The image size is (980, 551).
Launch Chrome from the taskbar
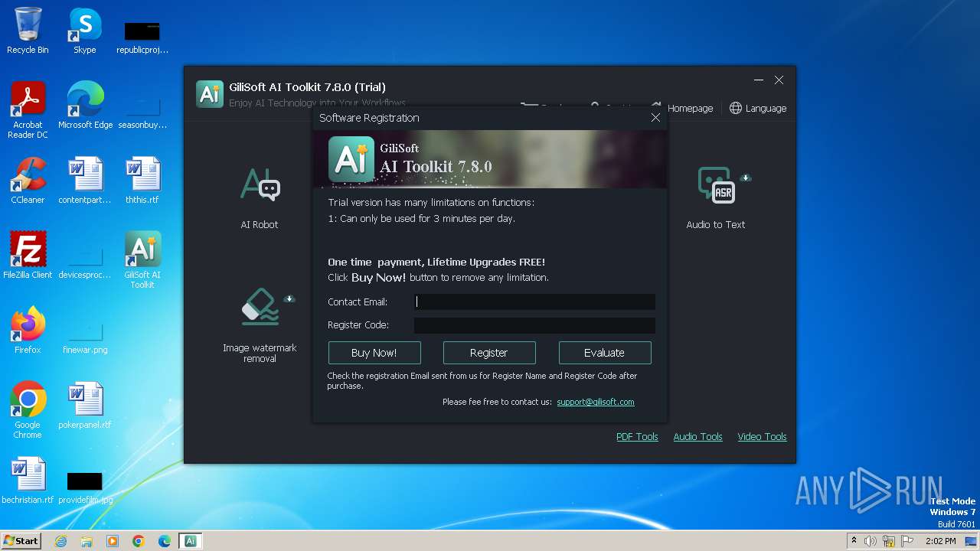(139, 541)
